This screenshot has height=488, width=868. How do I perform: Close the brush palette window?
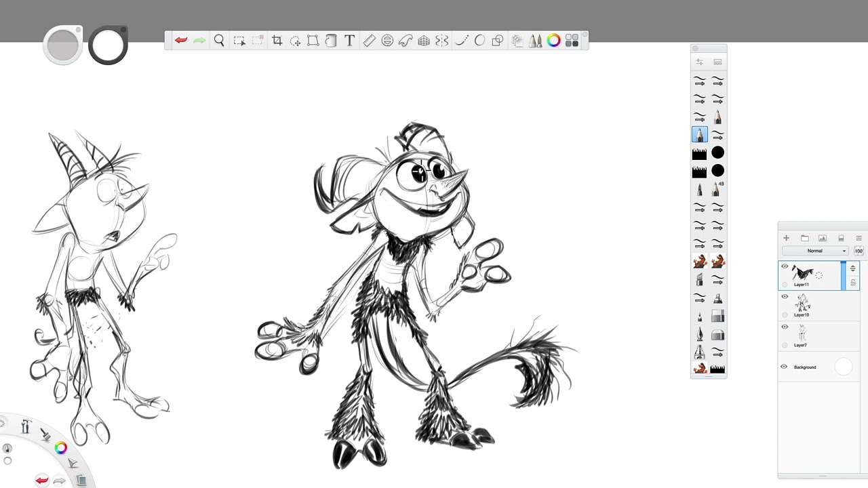[x=694, y=49]
